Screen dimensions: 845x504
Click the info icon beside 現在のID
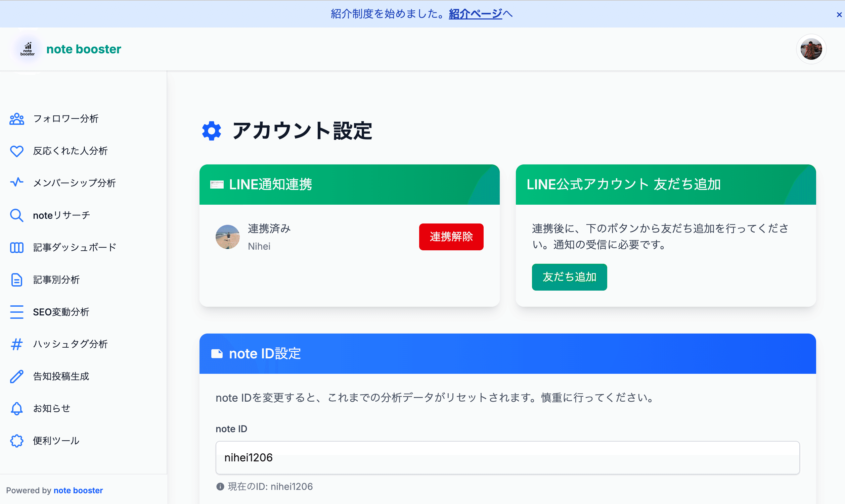(220, 487)
